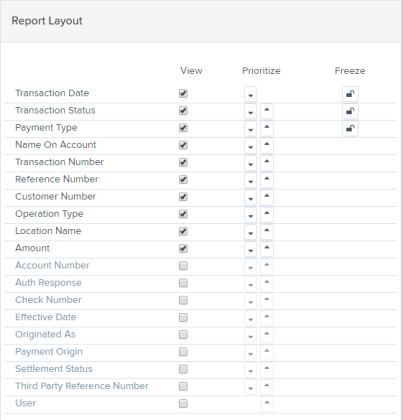This screenshot has height=420, width=403.
Task: Toggle the Transaction Status freeze lock
Action: click(x=350, y=111)
